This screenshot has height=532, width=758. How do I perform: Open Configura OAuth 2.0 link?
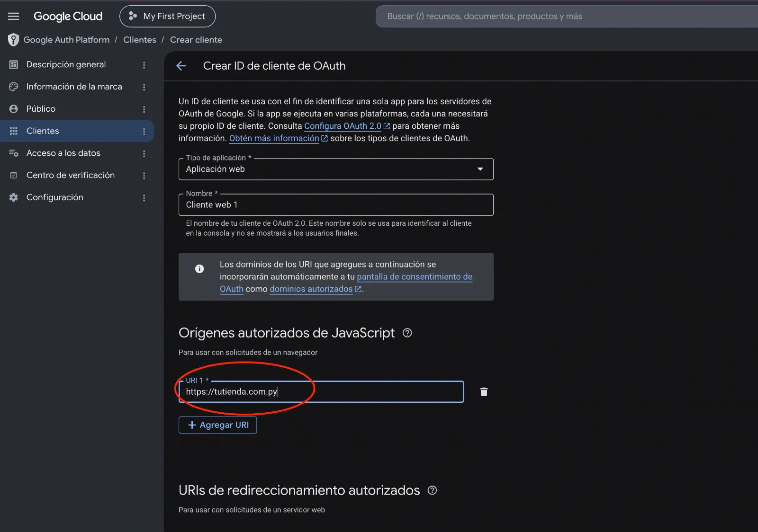click(347, 126)
